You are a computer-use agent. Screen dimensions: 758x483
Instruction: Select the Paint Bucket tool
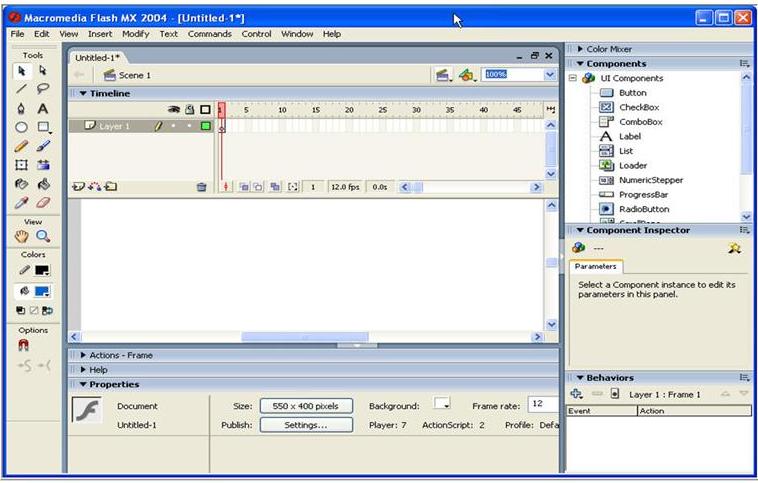43,184
